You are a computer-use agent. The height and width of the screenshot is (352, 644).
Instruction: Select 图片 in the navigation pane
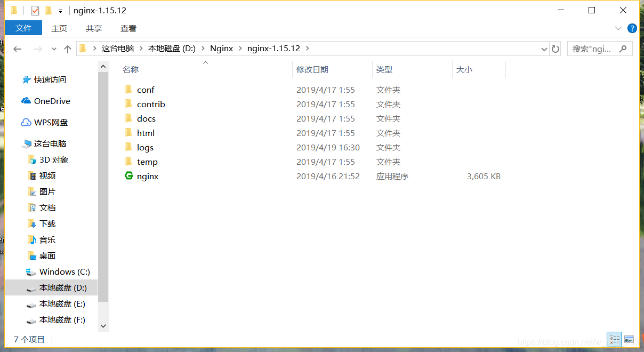[x=47, y=191]
